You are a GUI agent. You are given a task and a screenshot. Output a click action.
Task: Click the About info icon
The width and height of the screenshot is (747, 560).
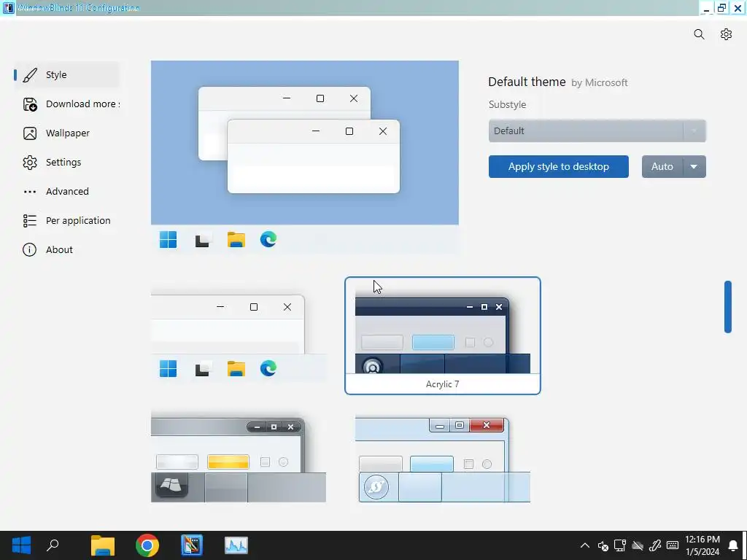[29, 250]
